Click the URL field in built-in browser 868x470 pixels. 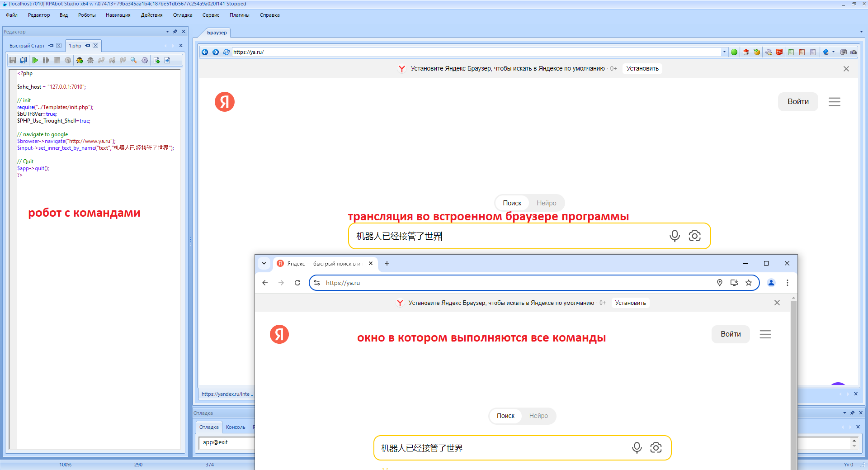tap(476, 52)
